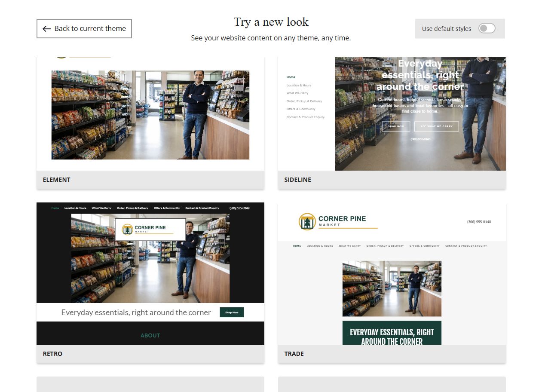Click phone number (306) 555-0148 in Trade preview
This screenshot has width=542, height=392.
479,222
